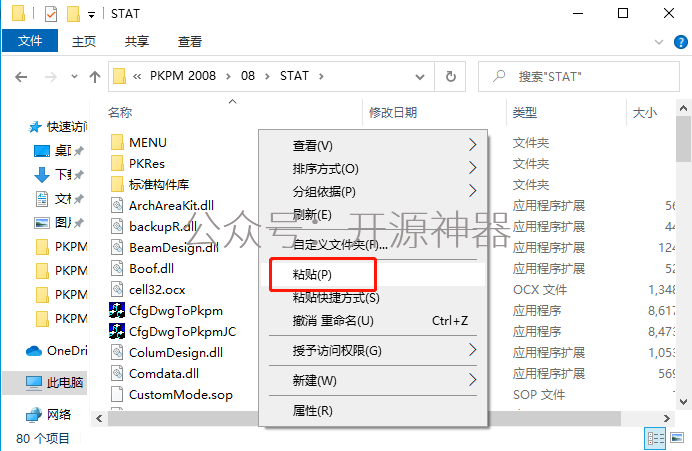This screenshot has height=451, width=692.
Task: Select 网络 in the navigation pane
Action: pyautogui.click(x=49, y=414)
